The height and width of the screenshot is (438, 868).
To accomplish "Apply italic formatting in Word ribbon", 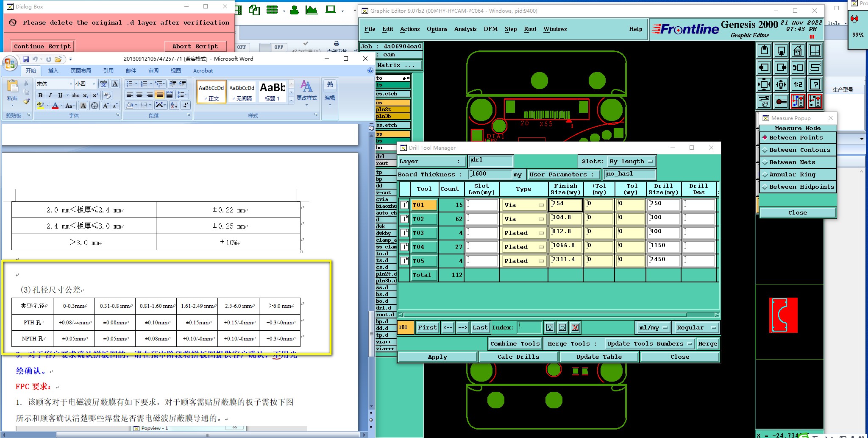I will click(50, 95).
